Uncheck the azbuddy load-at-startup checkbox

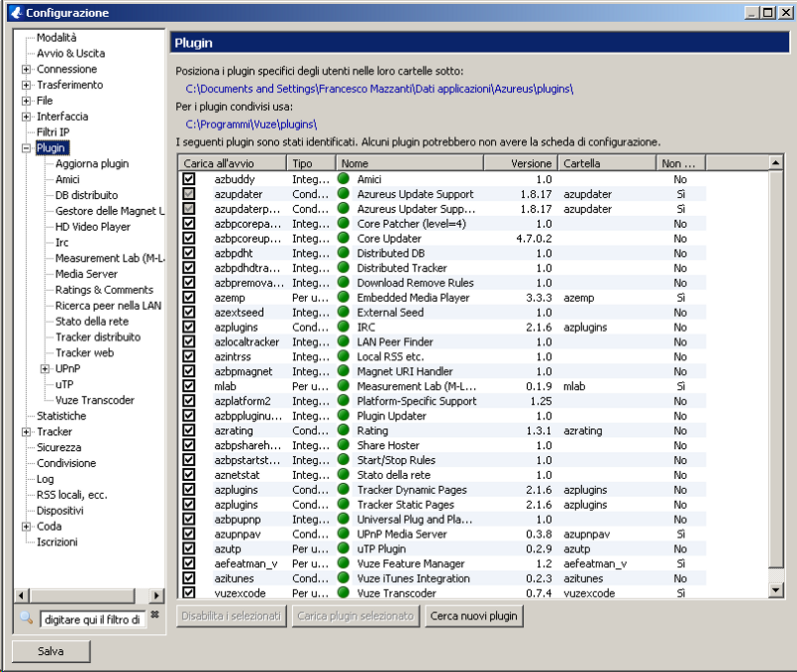point(188,178)
